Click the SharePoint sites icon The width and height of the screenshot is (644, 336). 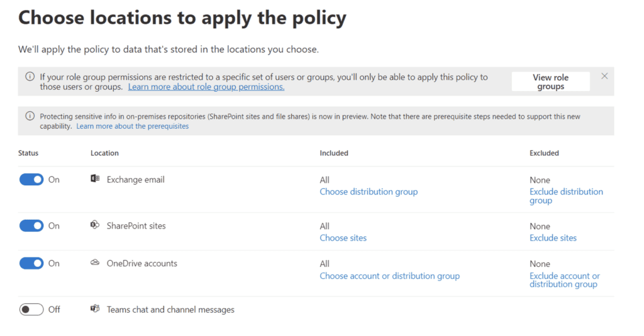[x=95, y=225]
